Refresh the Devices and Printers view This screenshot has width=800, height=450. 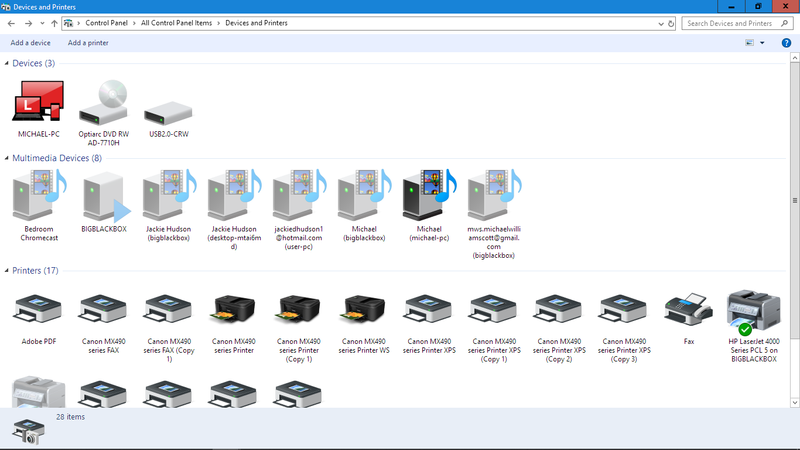pyautogui.click(x=671, y=23)
